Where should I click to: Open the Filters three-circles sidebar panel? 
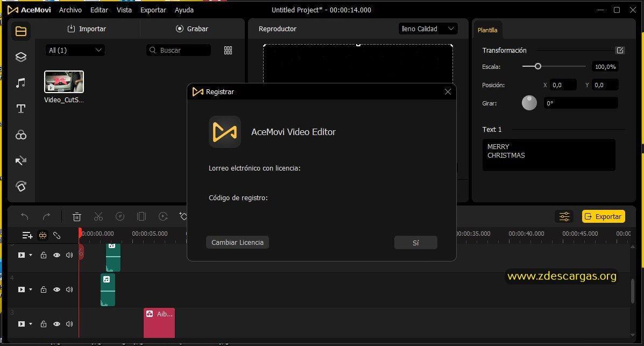click(x=21, y=135)
